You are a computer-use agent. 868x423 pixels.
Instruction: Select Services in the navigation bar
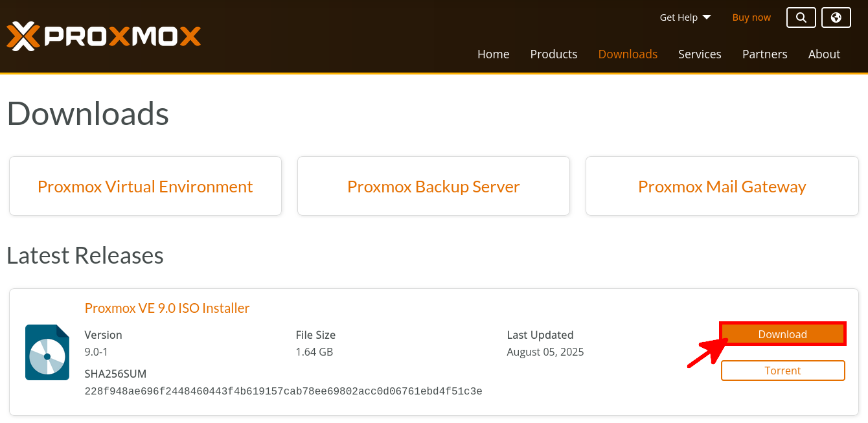click(700, 54)
